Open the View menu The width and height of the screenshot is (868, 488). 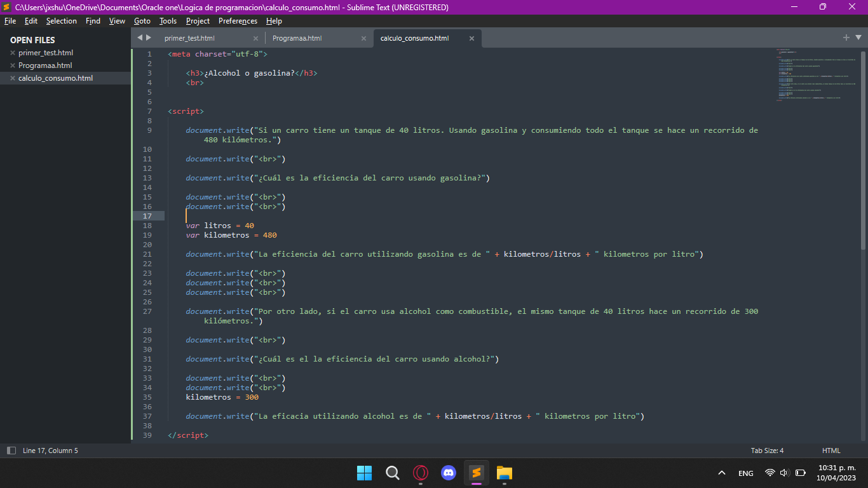coord(118,21)
